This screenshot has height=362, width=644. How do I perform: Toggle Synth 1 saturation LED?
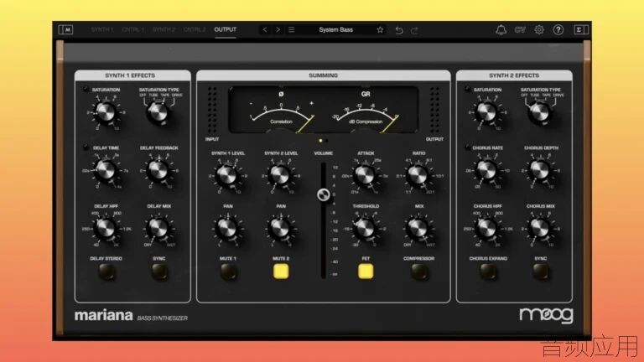86,89
